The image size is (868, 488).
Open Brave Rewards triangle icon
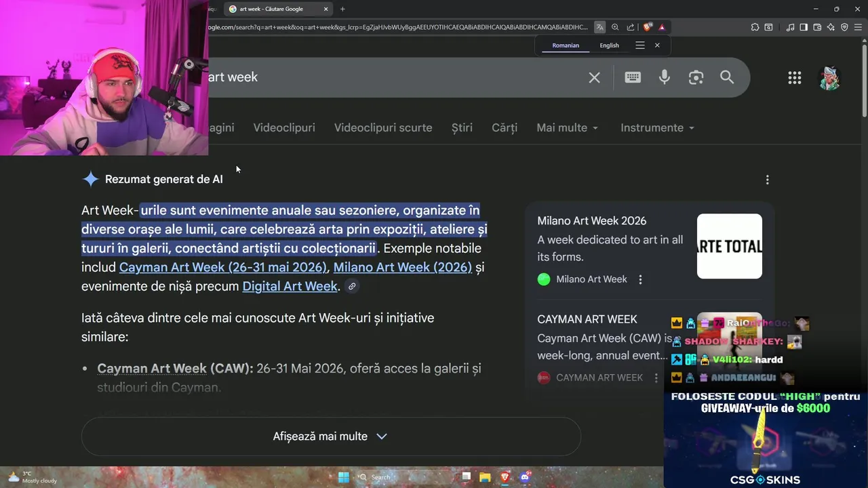coord(662,27)
